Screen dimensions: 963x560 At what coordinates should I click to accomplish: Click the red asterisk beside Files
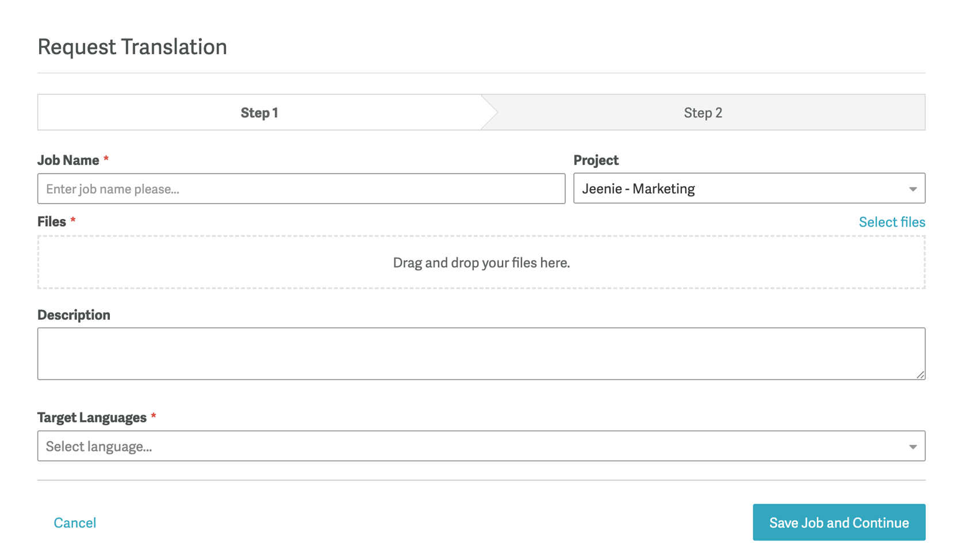coord(73,220)
